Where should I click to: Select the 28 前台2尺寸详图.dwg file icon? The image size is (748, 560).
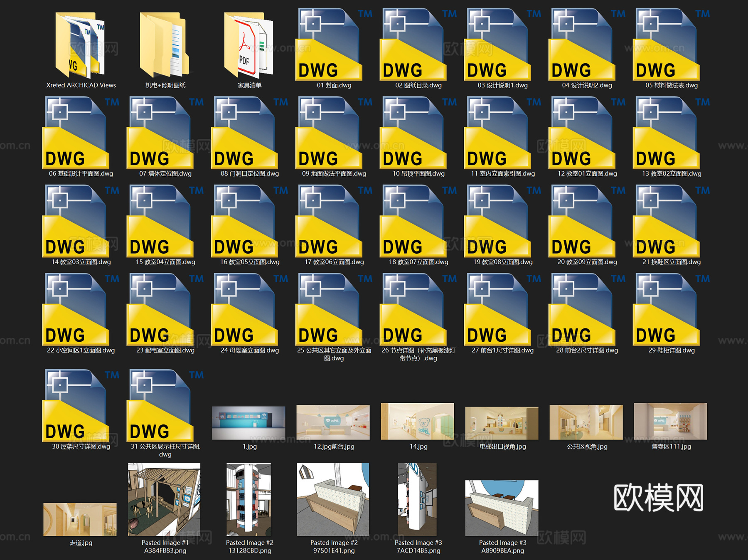[582, 310]
